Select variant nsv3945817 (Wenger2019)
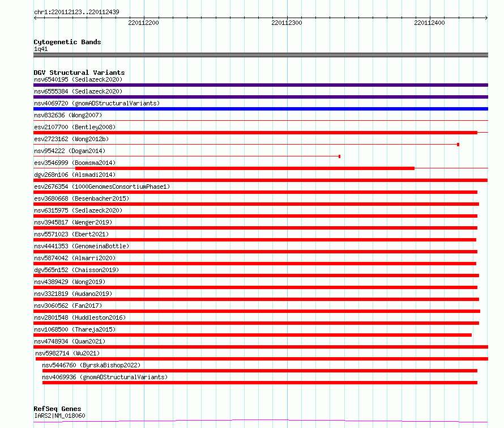 coord(73,222)
